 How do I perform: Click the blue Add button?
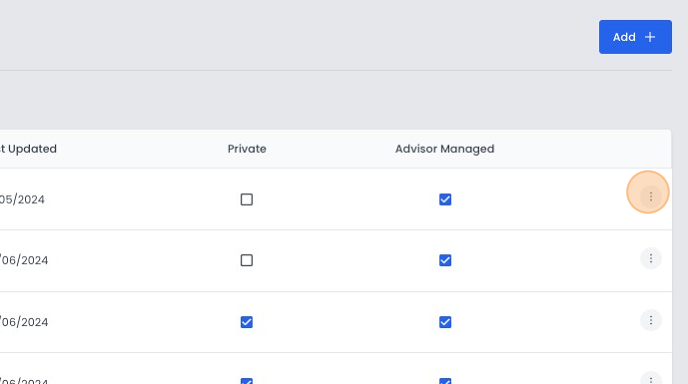635,37
